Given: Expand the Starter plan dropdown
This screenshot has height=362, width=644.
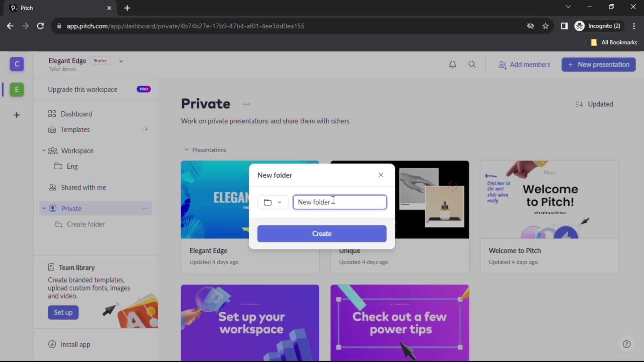Looking at the screenshot, I should coord(122,61).
